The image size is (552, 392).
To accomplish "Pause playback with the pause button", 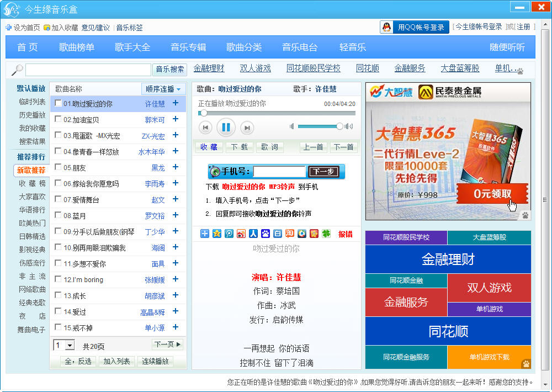I will pyautogui.click(x=226, y=128).
